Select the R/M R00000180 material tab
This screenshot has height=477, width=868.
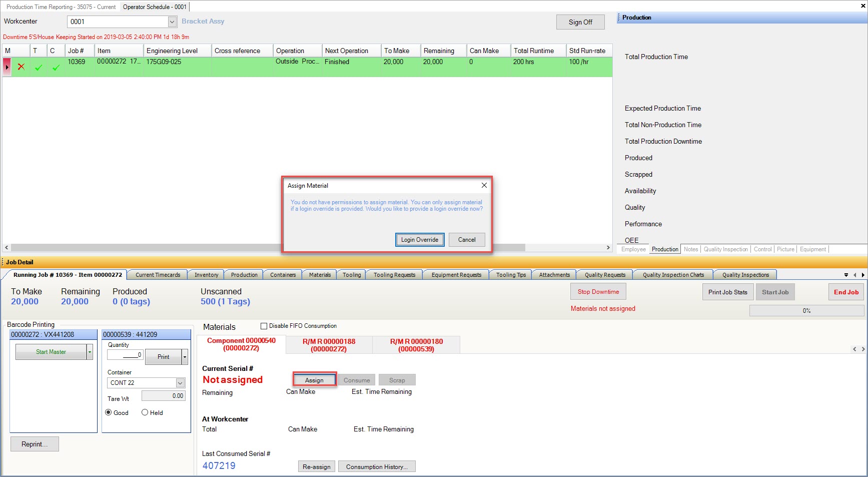(x=416, y=345)
